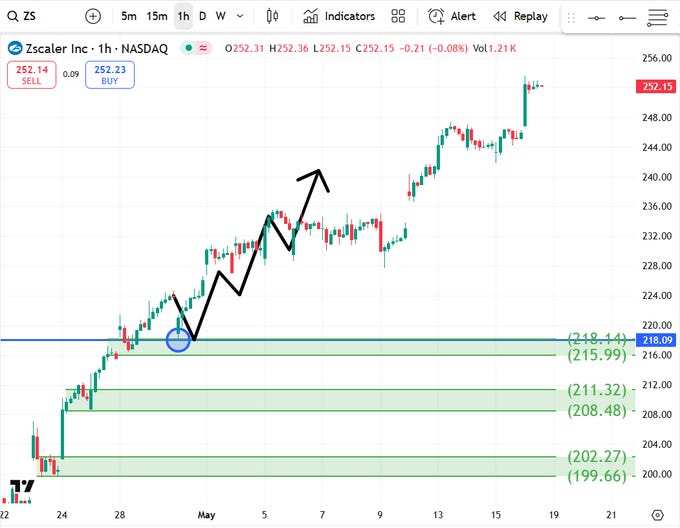The width and height of the screenshot is (680, 528).
Task: Switch to the Weekly (W) timeframe
Action: point(220,16)
